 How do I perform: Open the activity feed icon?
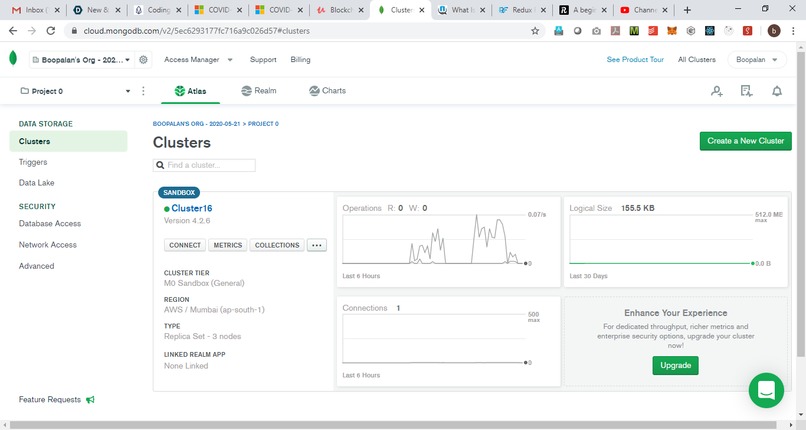click(x=746, y=91)
